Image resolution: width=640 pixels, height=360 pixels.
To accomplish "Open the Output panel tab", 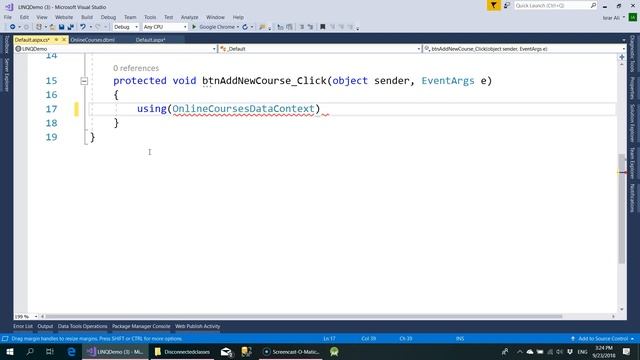I will coord(45,326).
